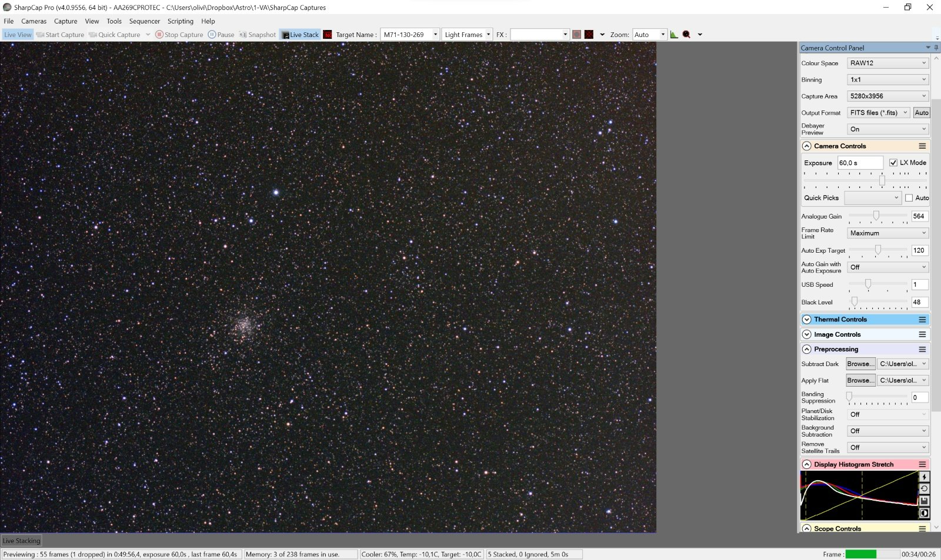The image size is (941, 560).
Task: Open the Zoom level dropdown
Action: [x=663, y=35]
